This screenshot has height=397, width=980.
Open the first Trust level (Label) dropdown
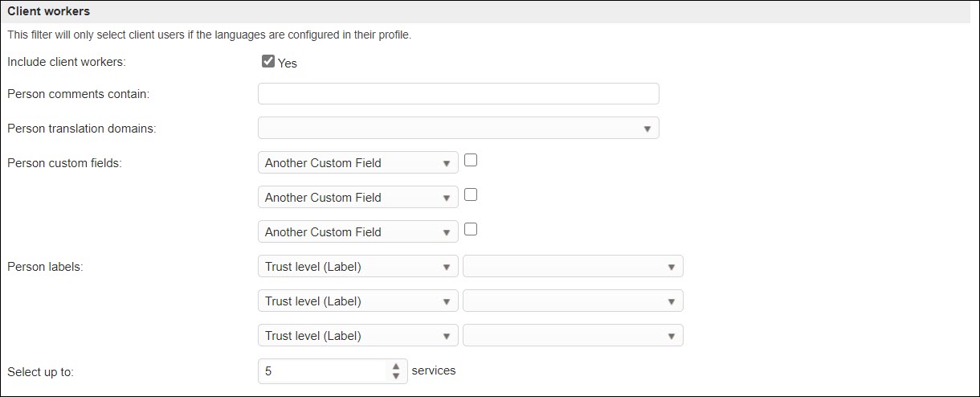tap(357, 267)
